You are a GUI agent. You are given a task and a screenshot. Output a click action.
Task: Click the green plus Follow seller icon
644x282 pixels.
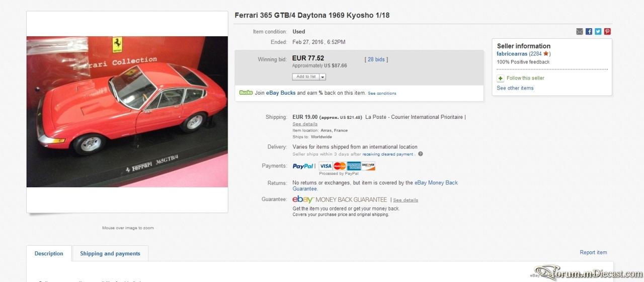coord(500,78)
